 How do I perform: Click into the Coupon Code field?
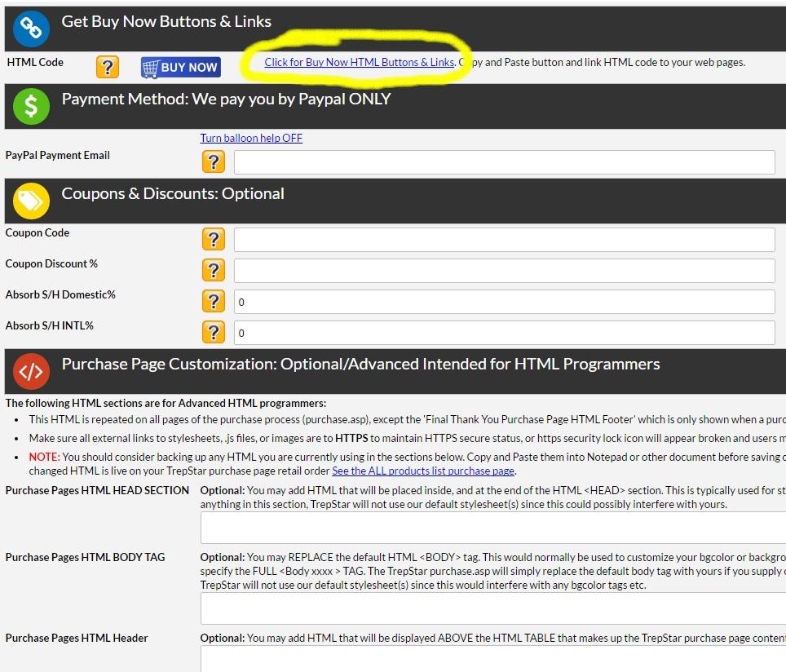[504, 240]
